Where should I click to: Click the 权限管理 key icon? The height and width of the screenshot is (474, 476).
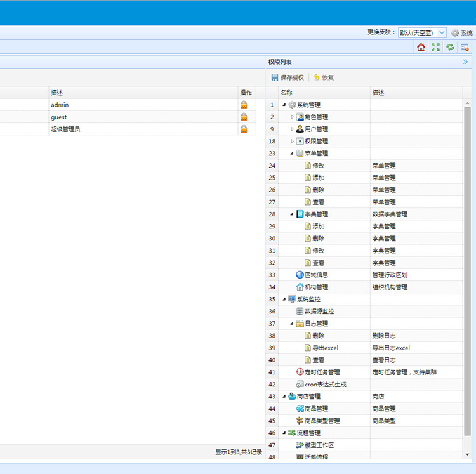click(300, 141)
